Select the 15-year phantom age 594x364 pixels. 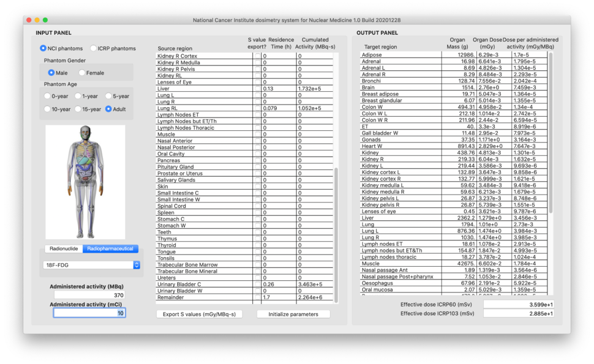tap(78, 109)
